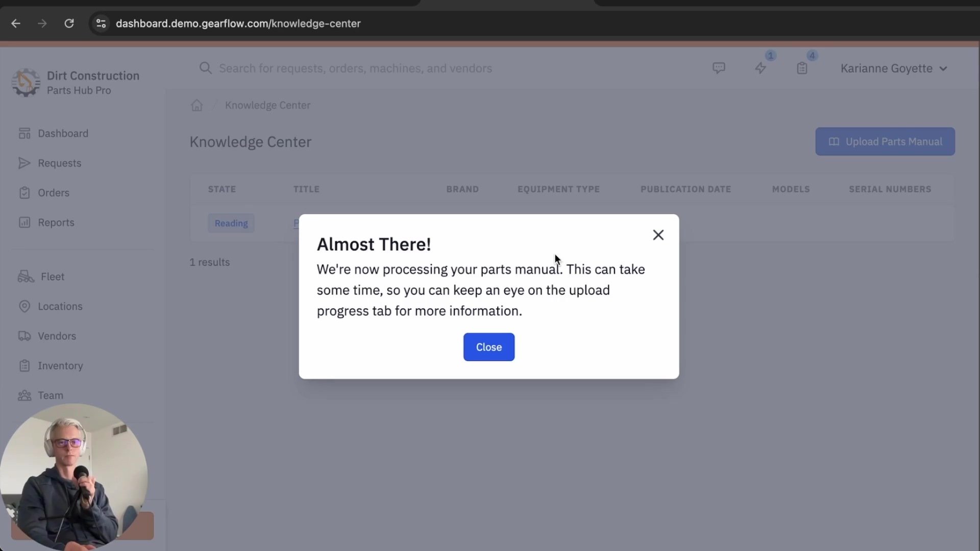Reload the page with the browser refresh icon

(x=69, y=23)
